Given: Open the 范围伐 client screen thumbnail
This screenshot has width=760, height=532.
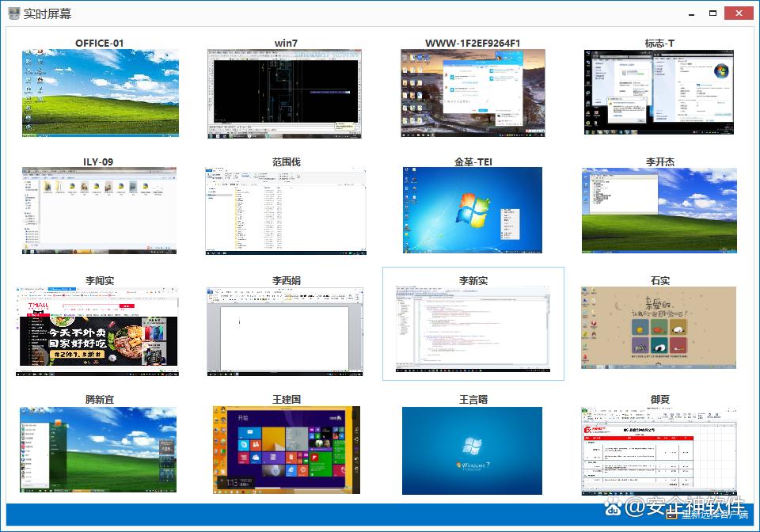Looking at the screenshot, I should (x=286, y=211).
